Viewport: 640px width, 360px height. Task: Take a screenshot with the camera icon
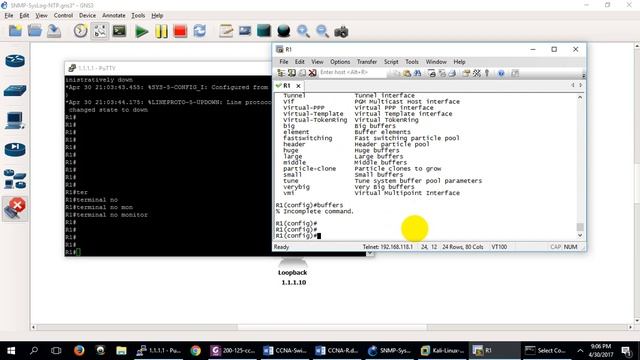(341, 31)
